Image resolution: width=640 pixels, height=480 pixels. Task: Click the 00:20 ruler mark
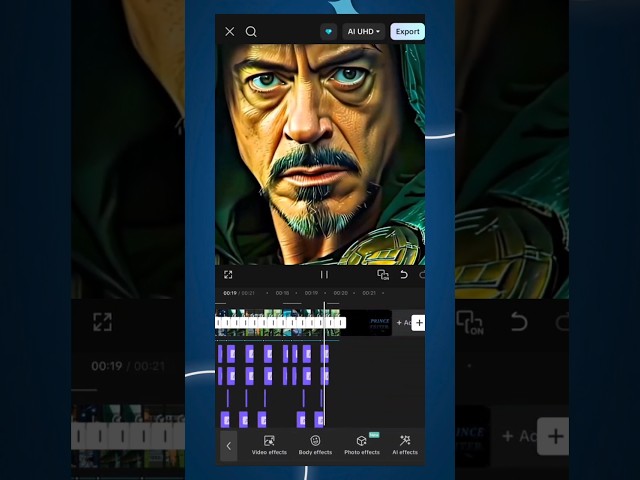click(x=340, y=293)
